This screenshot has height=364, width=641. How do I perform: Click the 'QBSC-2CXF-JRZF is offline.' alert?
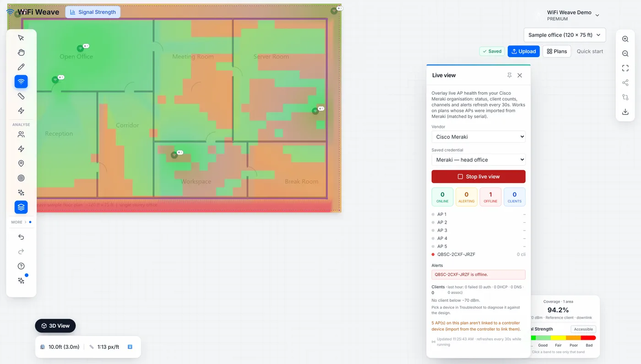pos(478,274)
